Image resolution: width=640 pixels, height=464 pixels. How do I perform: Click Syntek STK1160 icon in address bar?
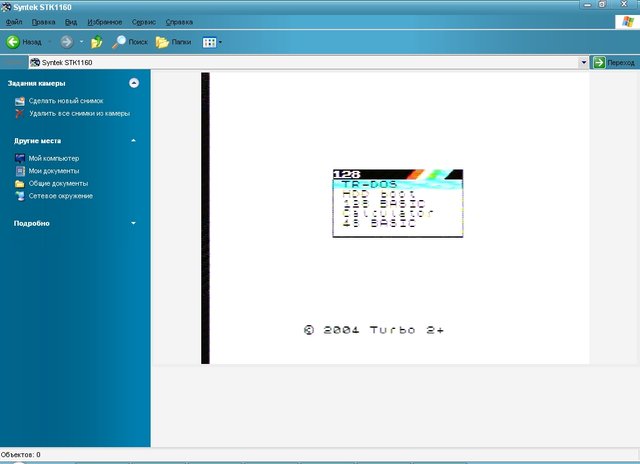tap(35, 62)
